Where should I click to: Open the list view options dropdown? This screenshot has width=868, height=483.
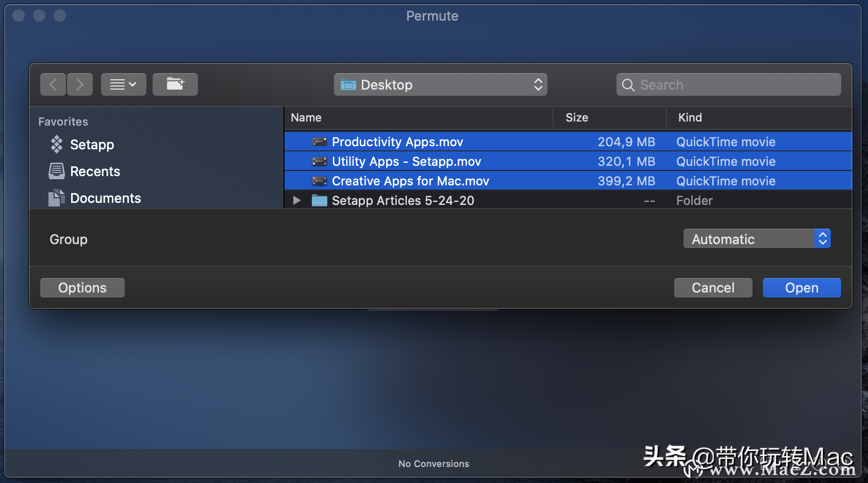124,84
